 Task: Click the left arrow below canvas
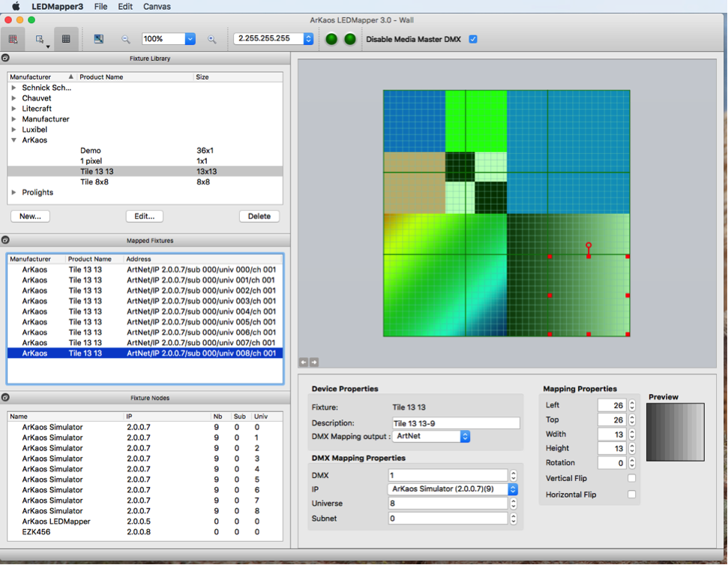click(x=304, y=362)
